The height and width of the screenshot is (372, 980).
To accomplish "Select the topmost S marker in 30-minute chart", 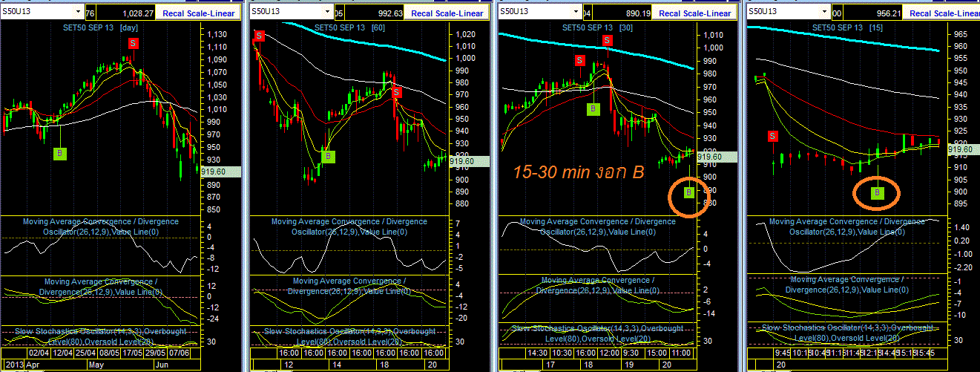I will pos(607,39).
